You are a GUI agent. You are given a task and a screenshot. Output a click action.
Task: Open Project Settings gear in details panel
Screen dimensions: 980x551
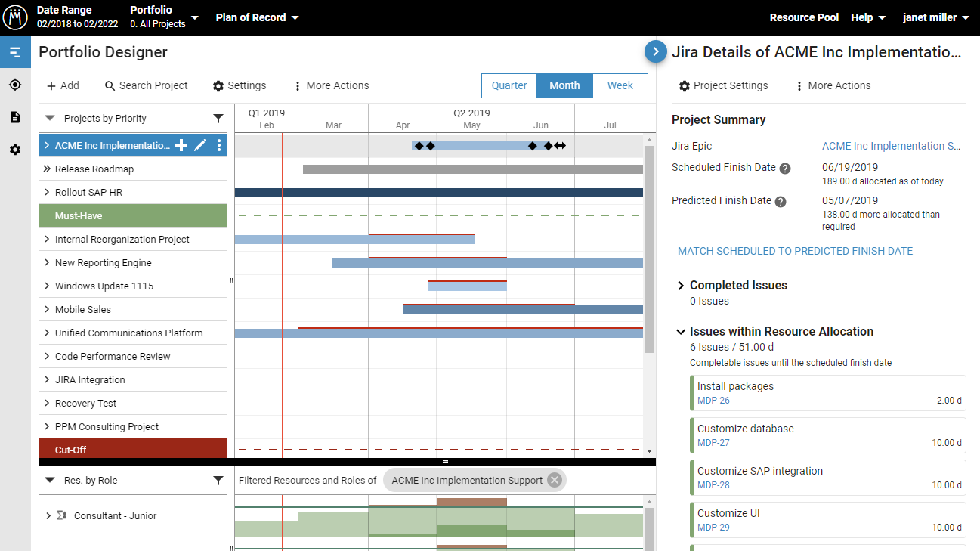[x=685, y=86]
